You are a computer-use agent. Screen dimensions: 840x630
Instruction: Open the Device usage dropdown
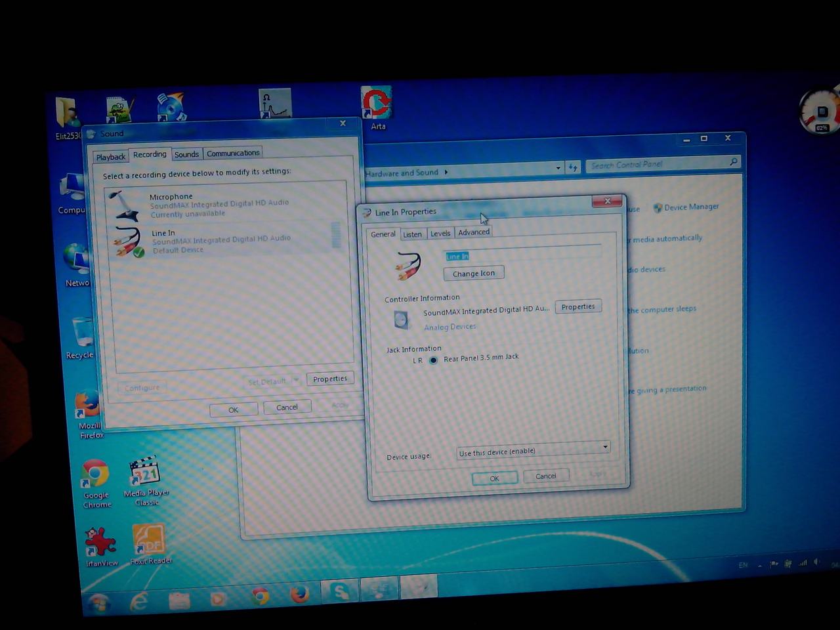(x=534, y=450)
